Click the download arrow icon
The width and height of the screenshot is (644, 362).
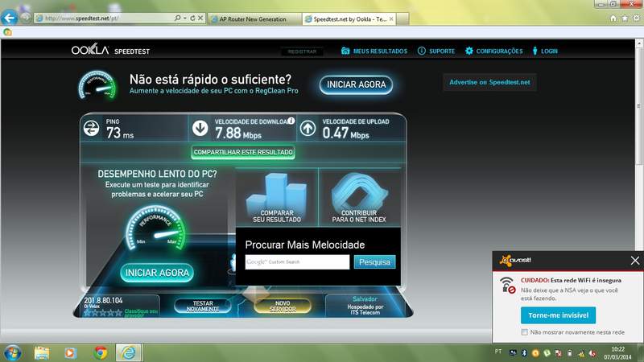tap(200, 128)
